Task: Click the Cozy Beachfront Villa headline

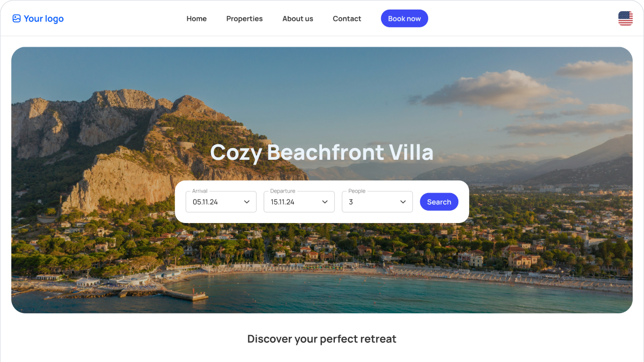Action: click(321, 152)
